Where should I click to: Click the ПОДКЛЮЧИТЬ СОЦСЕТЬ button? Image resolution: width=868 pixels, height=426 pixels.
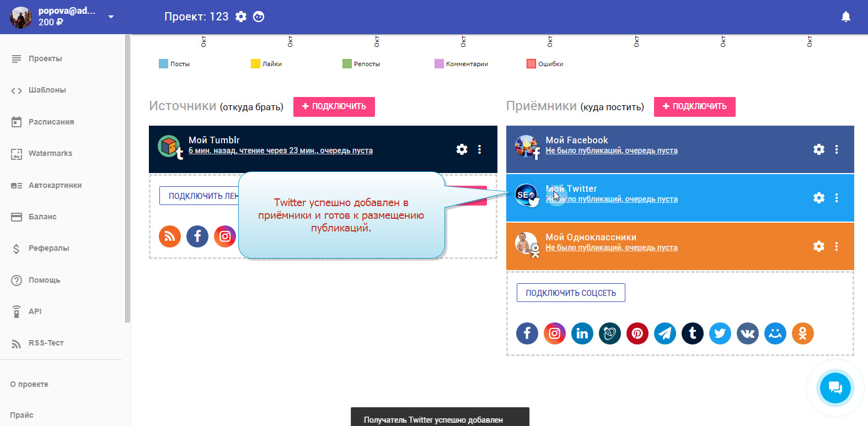pyautogui.click(x=570, y=293)
